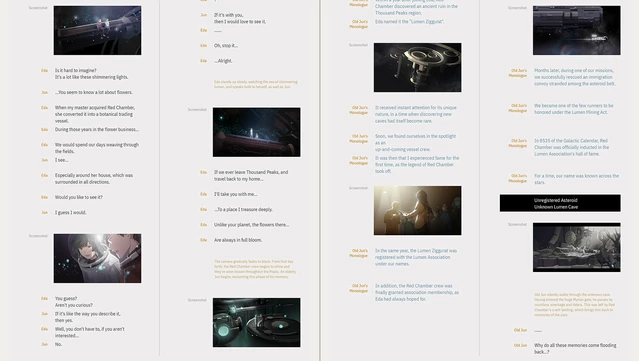Screen dimensions: 639x361
Task: Click Eda's line 'Oh, stop it...'
Action: coord(226,46)
